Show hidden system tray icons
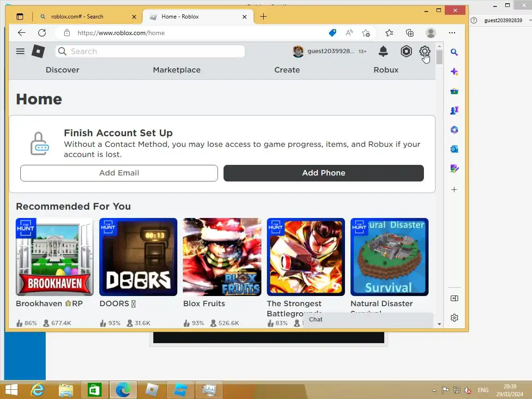This screenshot has width=532, height=399. (434, 390)
